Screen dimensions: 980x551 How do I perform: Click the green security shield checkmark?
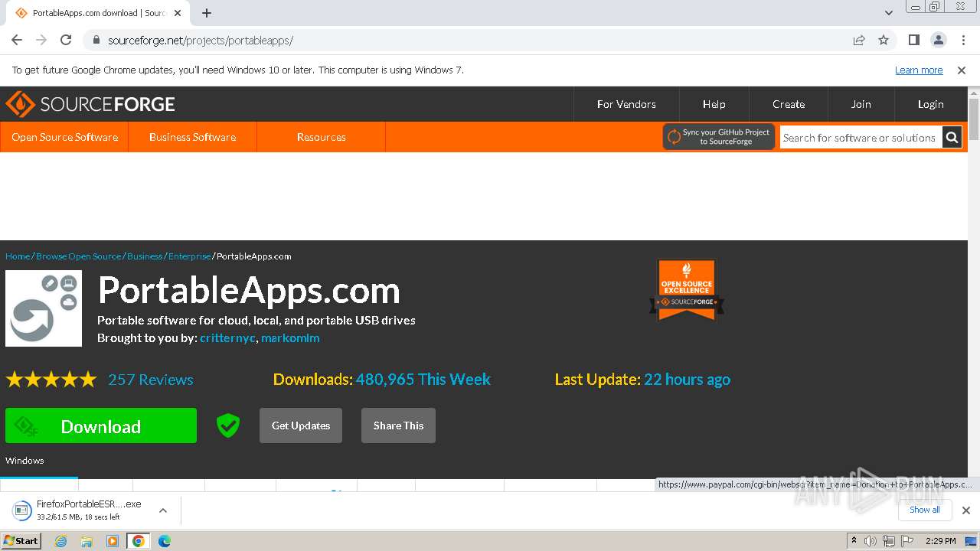tap(228, 425)
